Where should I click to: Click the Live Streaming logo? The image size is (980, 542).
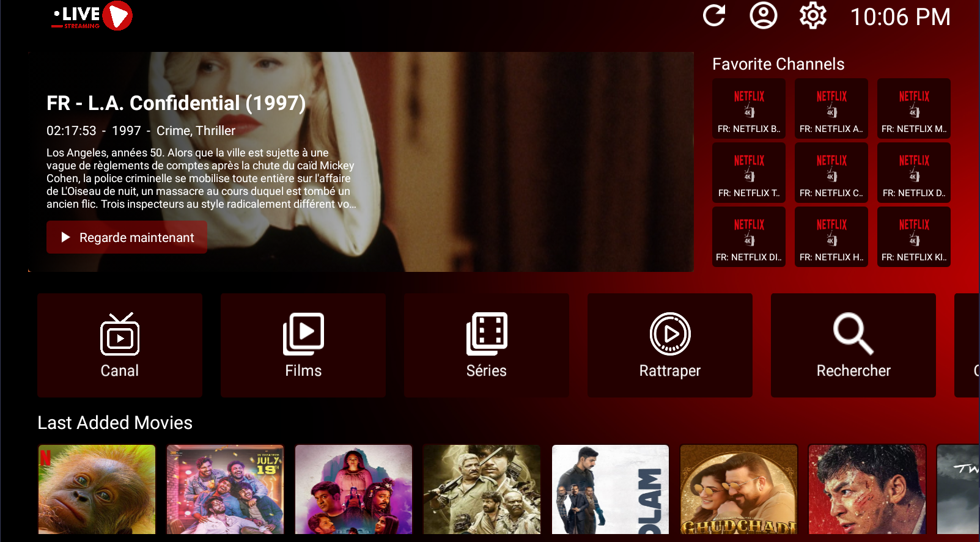(x=92, y=16)
